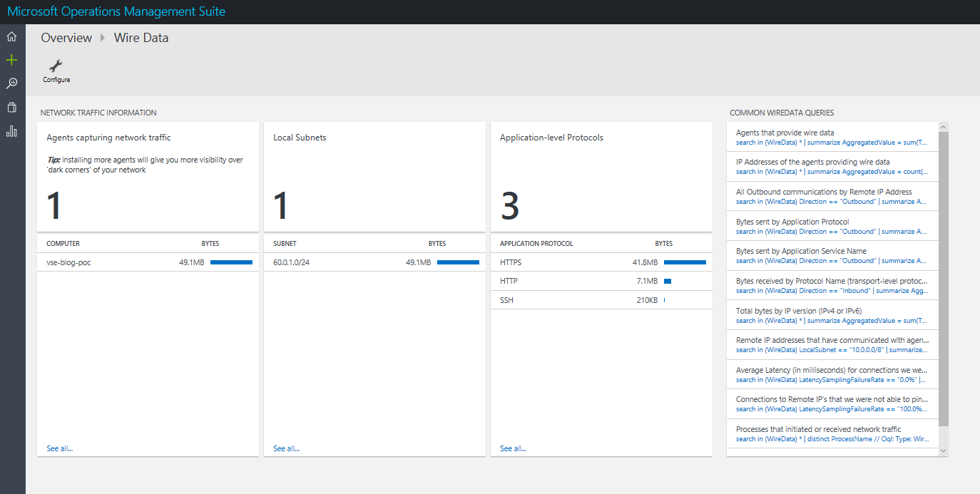Go to the Home icon in sidebar
The image size is (980, 494).
11,36
